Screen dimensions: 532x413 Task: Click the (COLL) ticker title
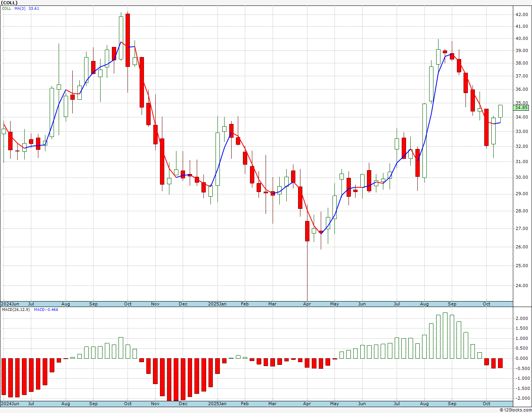coord(9,3)
